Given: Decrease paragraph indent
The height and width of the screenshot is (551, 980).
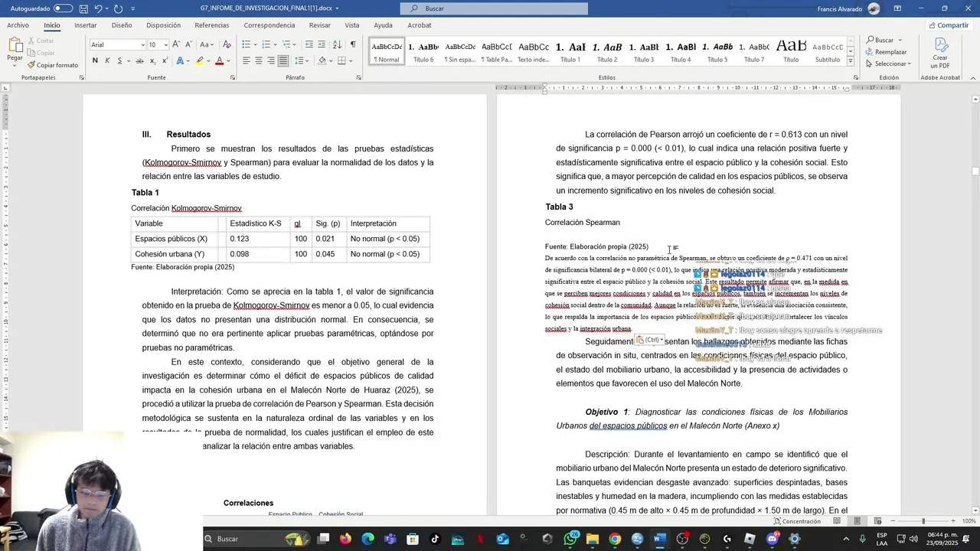Looking at the screenshot, I should click(309, 44).
